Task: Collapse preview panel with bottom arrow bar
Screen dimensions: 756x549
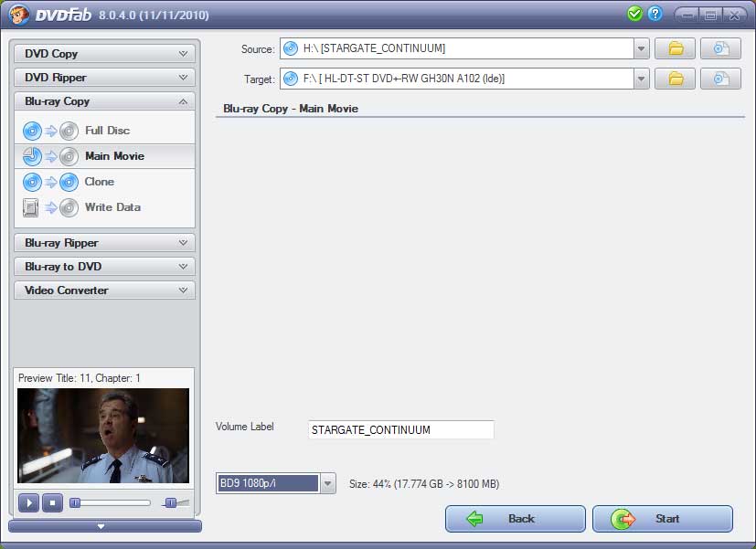Action: point(104,526)
